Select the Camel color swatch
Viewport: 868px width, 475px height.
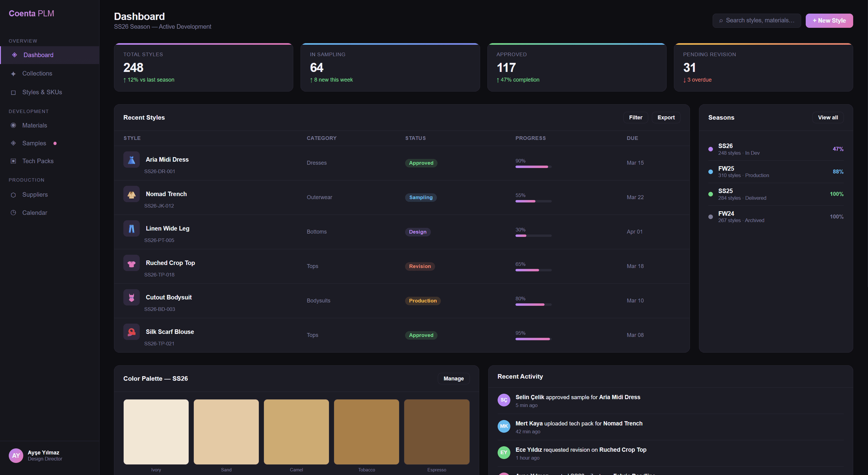click(296, 431)
